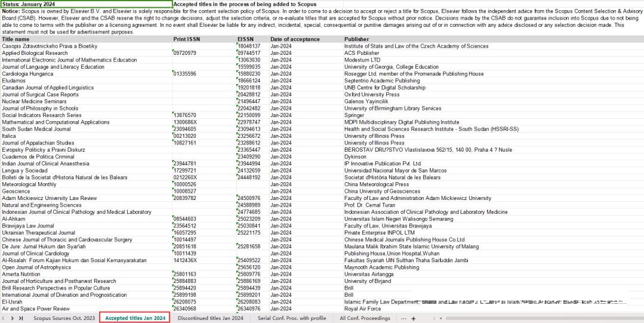Screen dimensions: 644x323
Task: Switch to Discontinued titles Jan 2024 tab
Action: (210, 318)
